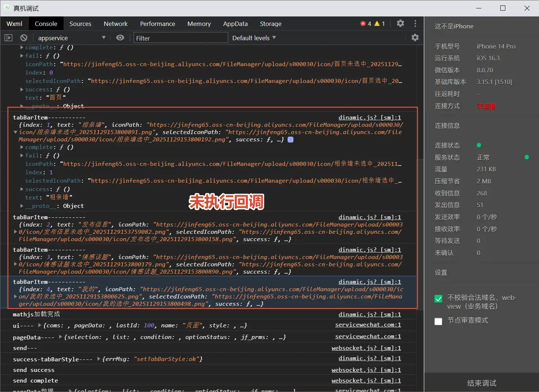Open the three-dot more options menu
Viewport: 539px width, 392px height.
click(x=415, y=23)
